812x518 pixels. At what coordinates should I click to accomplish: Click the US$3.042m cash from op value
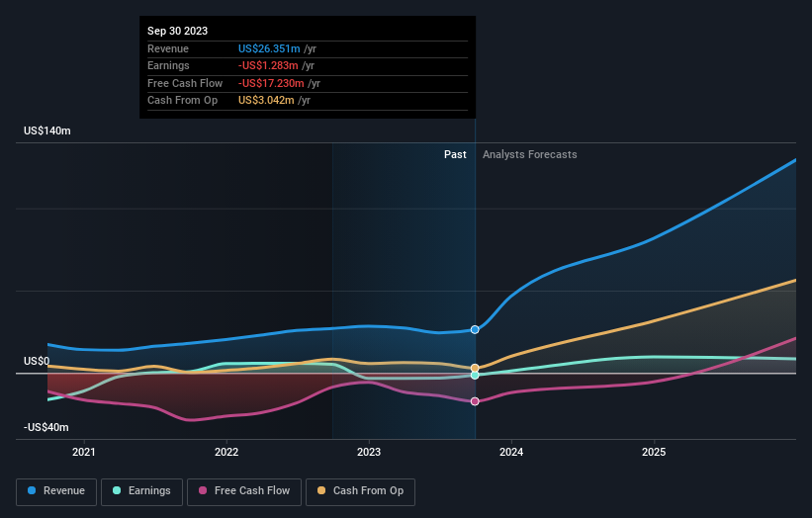pyautogui.click(x=266, y=101)
